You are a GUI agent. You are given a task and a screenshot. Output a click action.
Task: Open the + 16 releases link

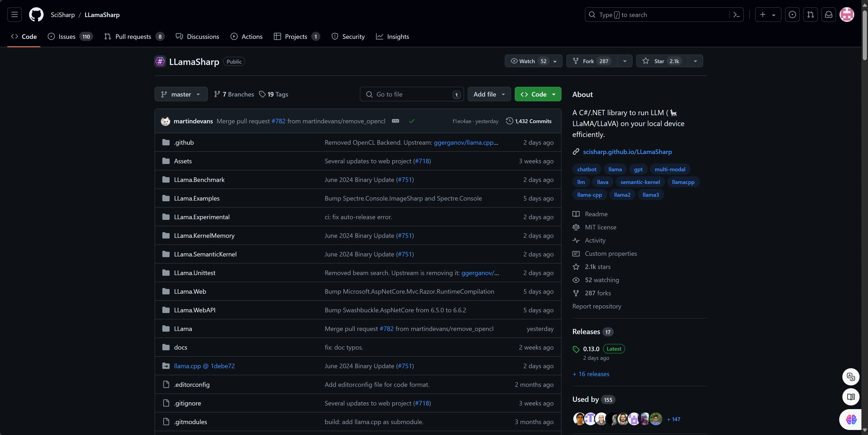click(x=591, y=374)
